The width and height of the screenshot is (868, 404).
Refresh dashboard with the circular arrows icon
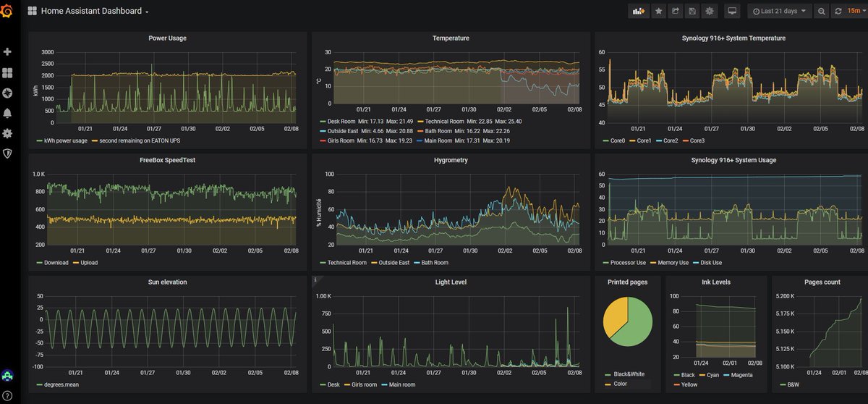coord(838,11)
